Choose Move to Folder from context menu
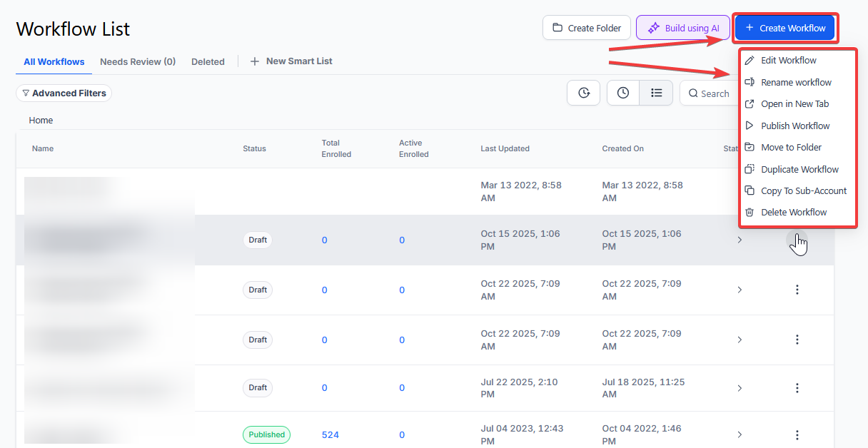 [791, 148]
